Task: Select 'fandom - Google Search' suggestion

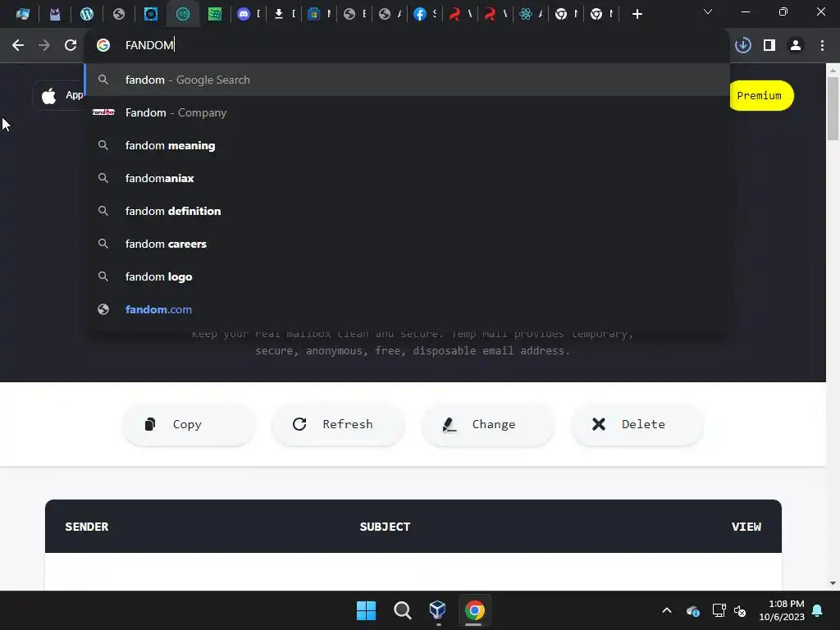Action: (x=407, y=80)
